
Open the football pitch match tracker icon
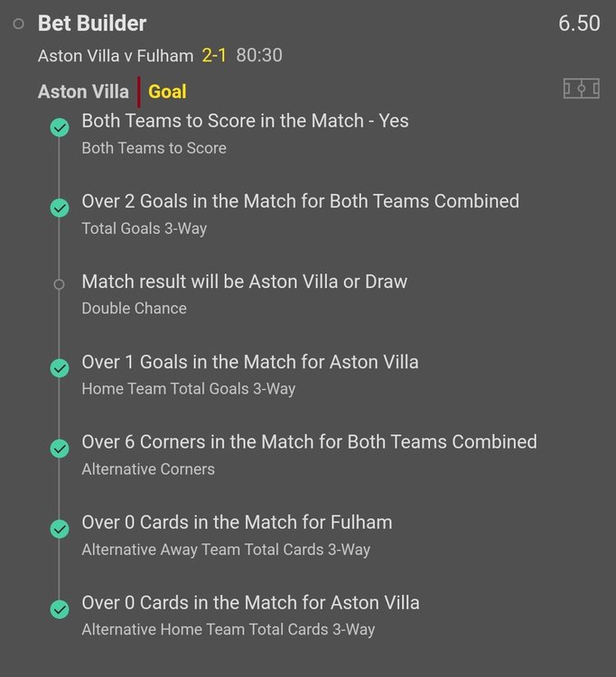coord(581,88)
